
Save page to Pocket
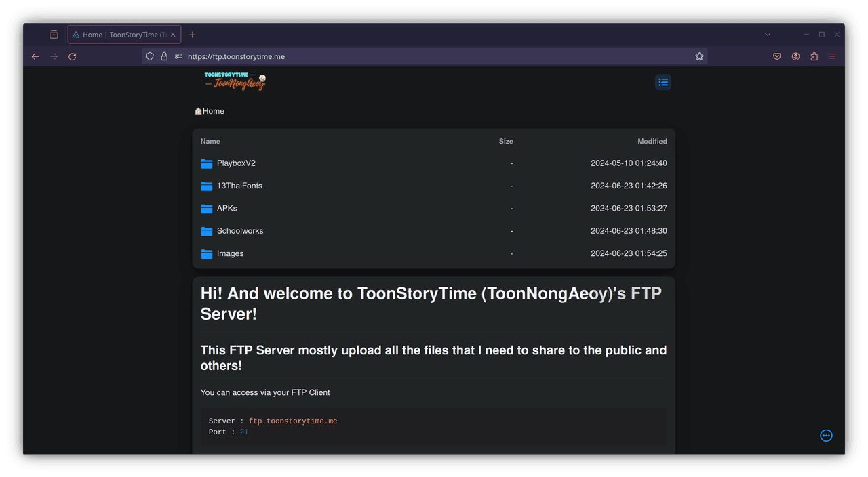coord(777,56)
